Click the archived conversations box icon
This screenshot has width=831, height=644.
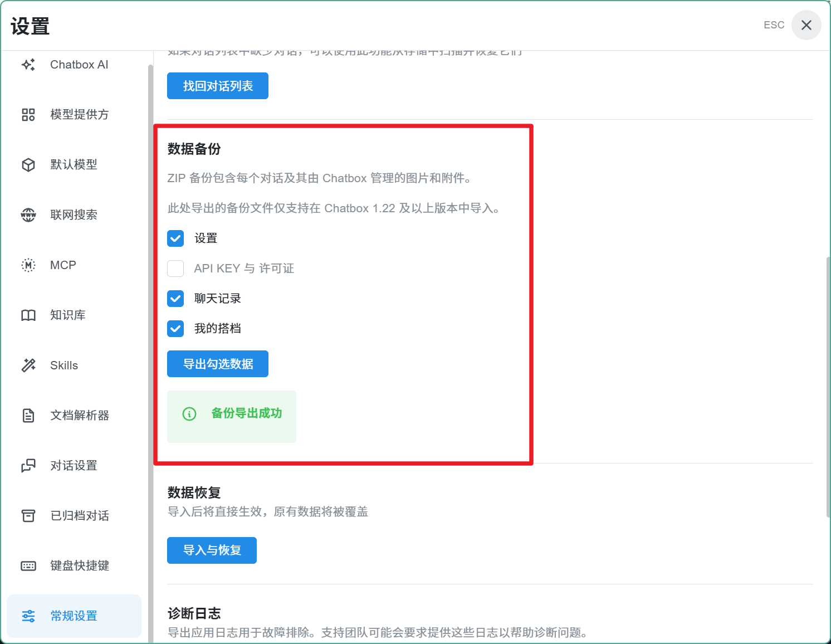coord(28,516)
